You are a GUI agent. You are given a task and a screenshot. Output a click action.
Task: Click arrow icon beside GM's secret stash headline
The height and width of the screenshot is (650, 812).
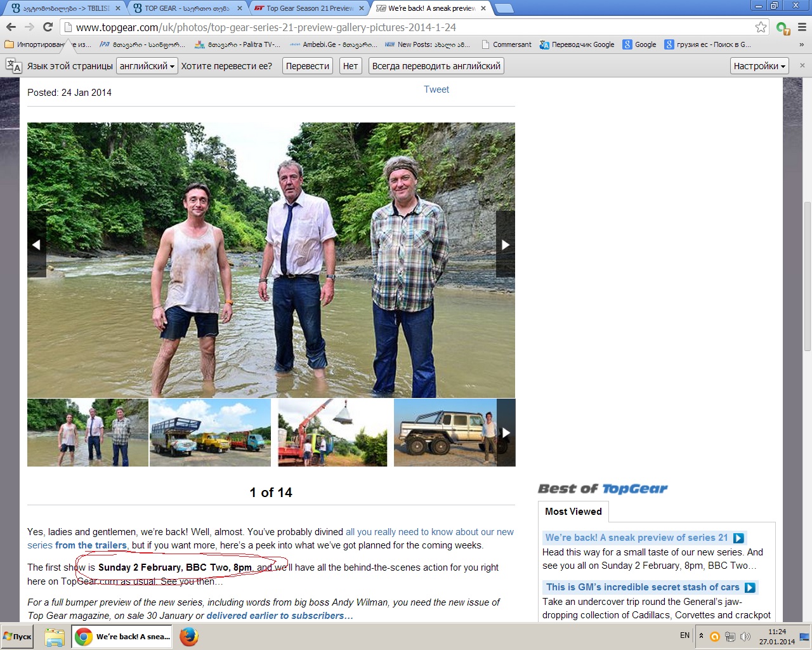point(750,588)
